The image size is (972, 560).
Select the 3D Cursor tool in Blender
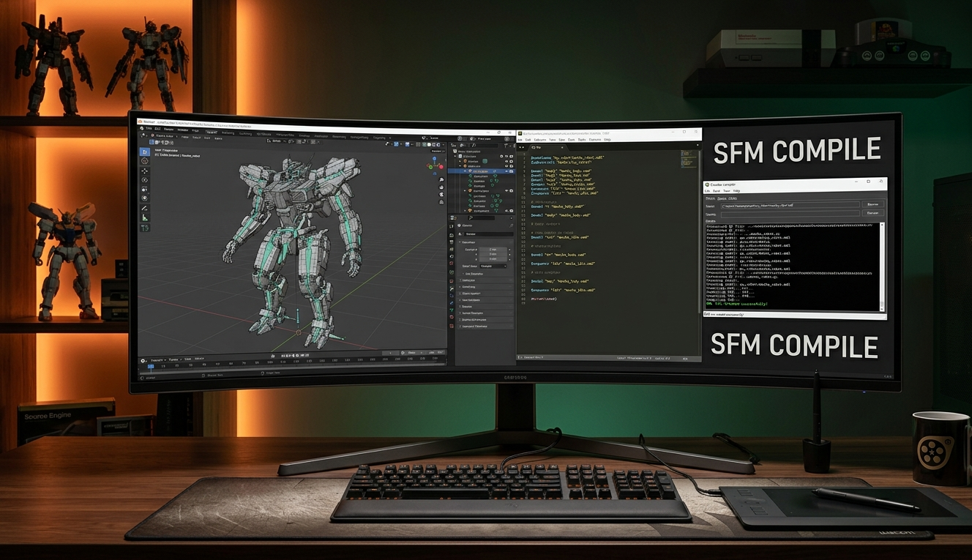click(145, 161)
